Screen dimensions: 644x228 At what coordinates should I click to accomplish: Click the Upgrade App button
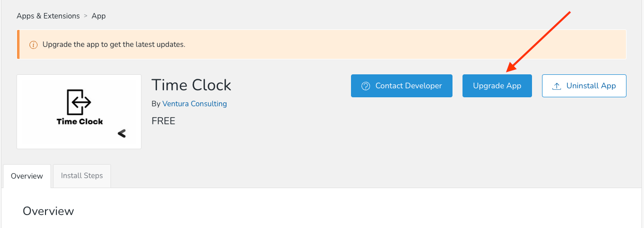(497, 86)
